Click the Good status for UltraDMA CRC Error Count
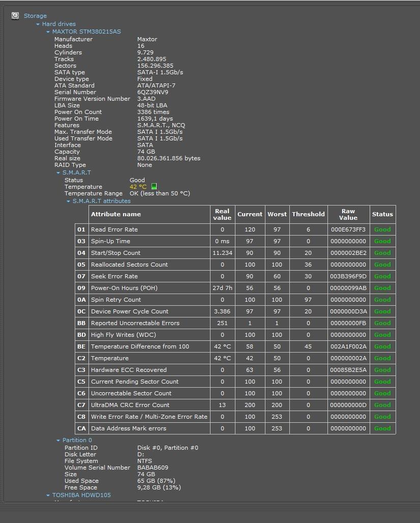This screenshot has height=523, width=420. click(x=382, y=405)
